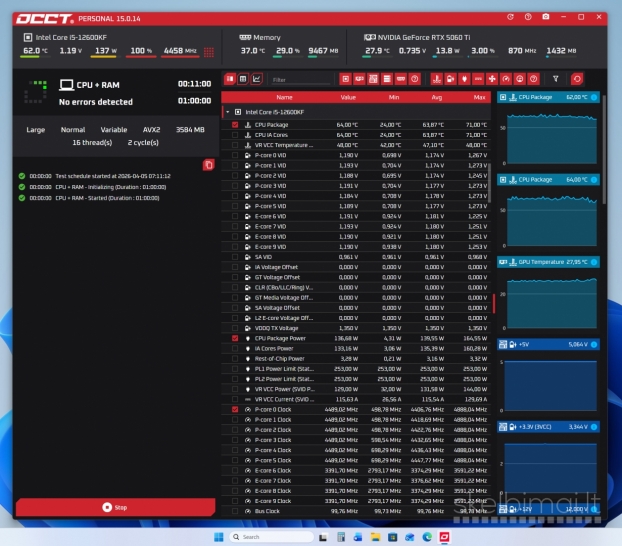Click the 3584 MB memory setting
This screenshot has width=622, height=546.
[x=190, y=130]
